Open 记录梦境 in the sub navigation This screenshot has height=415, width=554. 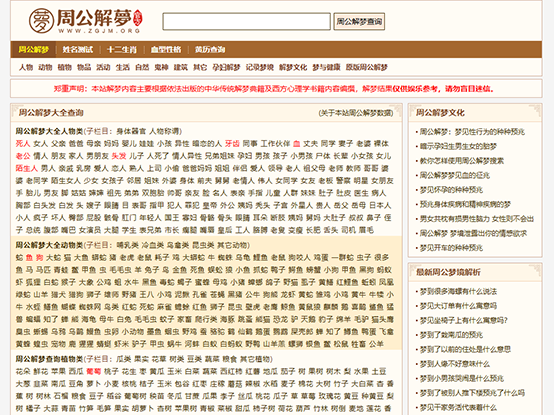point(260,67)
